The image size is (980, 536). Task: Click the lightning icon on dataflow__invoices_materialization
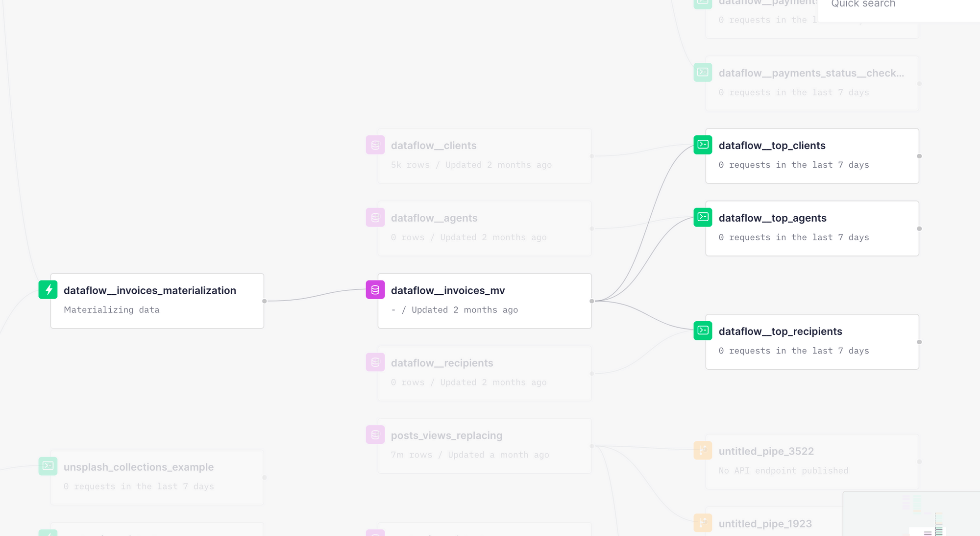tap(48, 289)
